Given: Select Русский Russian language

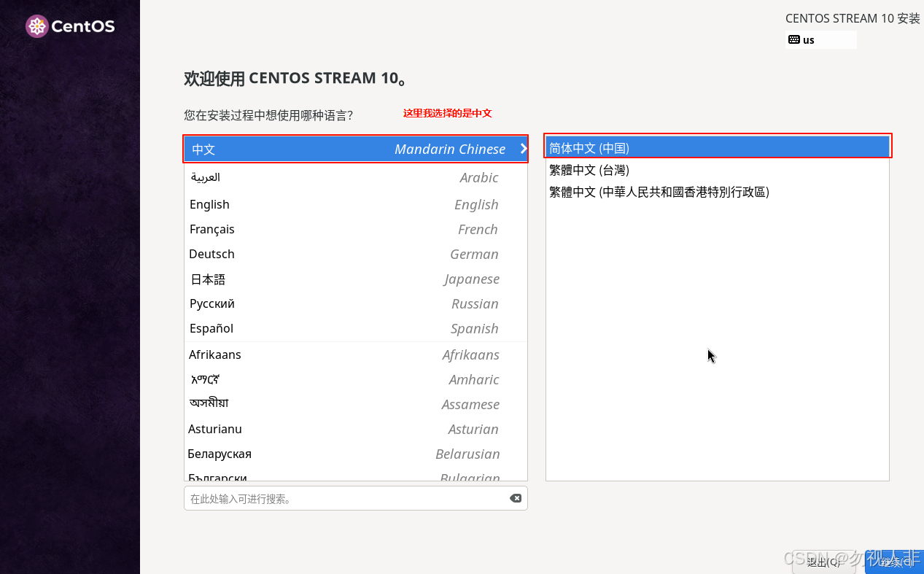Looking at the screenshot, I should (x=356, y=303).
